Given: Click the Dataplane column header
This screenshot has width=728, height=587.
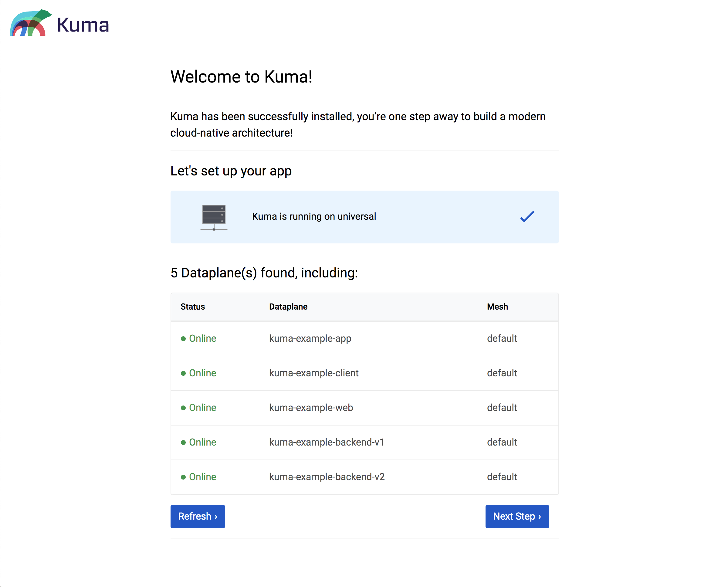Looking at the screenshot, I should pyautogui.click(x=288, y=307).
